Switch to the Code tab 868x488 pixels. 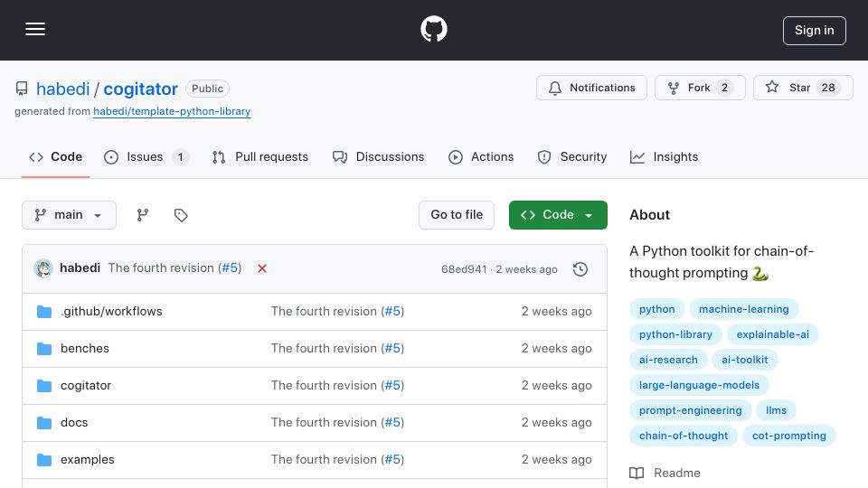coord(55,157)
